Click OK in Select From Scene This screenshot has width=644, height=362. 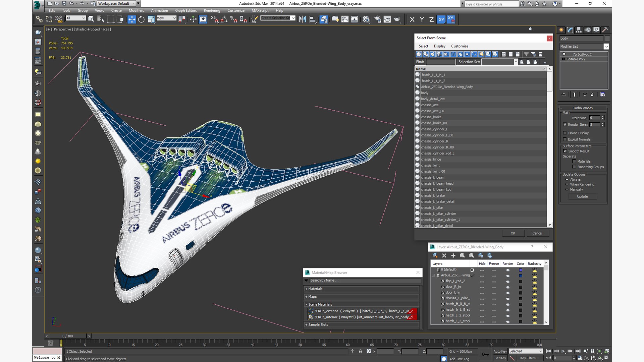(x=513, y=233)
